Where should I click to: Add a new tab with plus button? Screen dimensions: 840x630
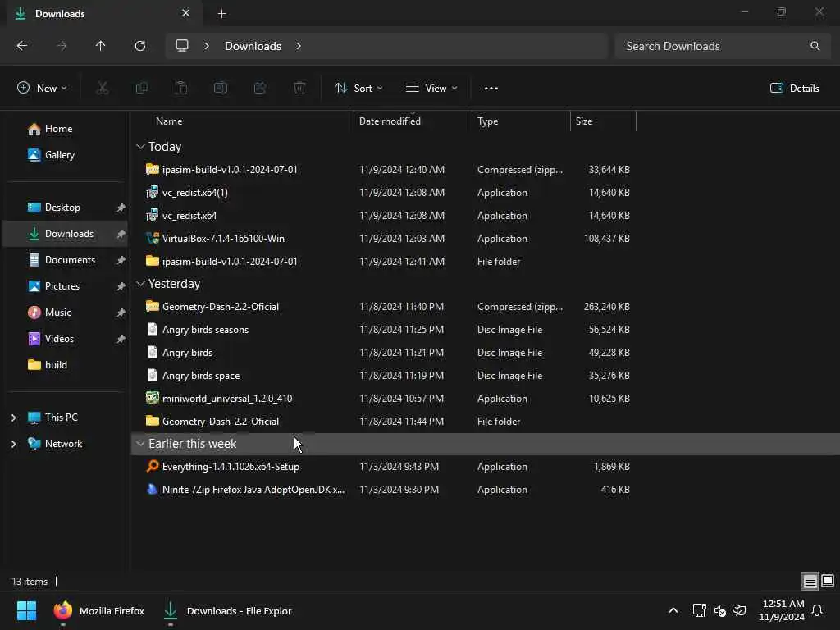(221, 14)
